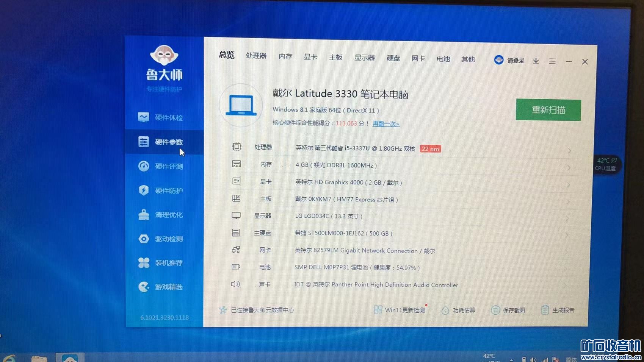This screenshot has width=644, height=362.
Task: Click 请登录 to log in
Action: click(516, 60)
